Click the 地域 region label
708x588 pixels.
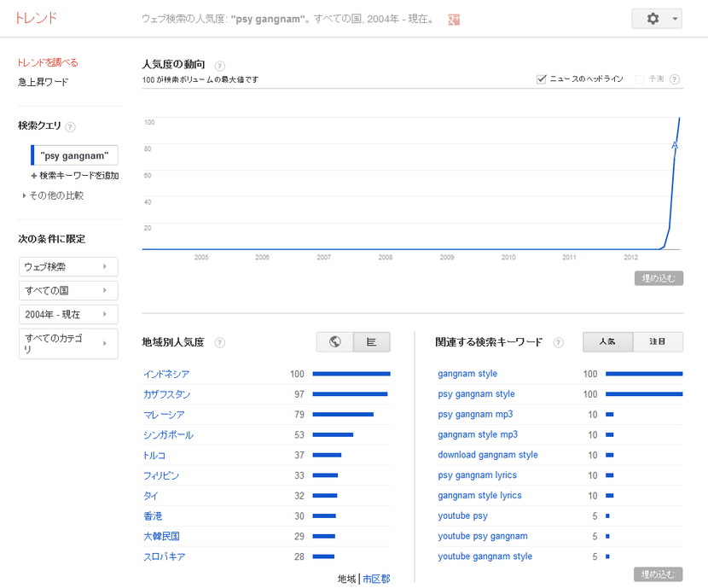347,579
